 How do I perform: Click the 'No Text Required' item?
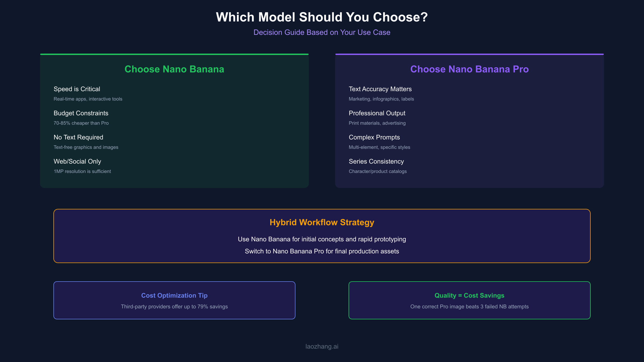pos(78,137)
